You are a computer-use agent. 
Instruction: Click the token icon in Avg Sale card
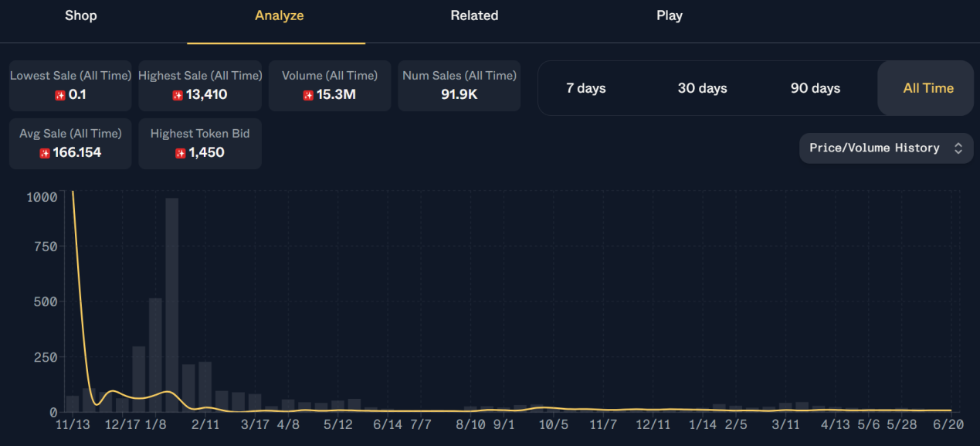click(45, 153)
